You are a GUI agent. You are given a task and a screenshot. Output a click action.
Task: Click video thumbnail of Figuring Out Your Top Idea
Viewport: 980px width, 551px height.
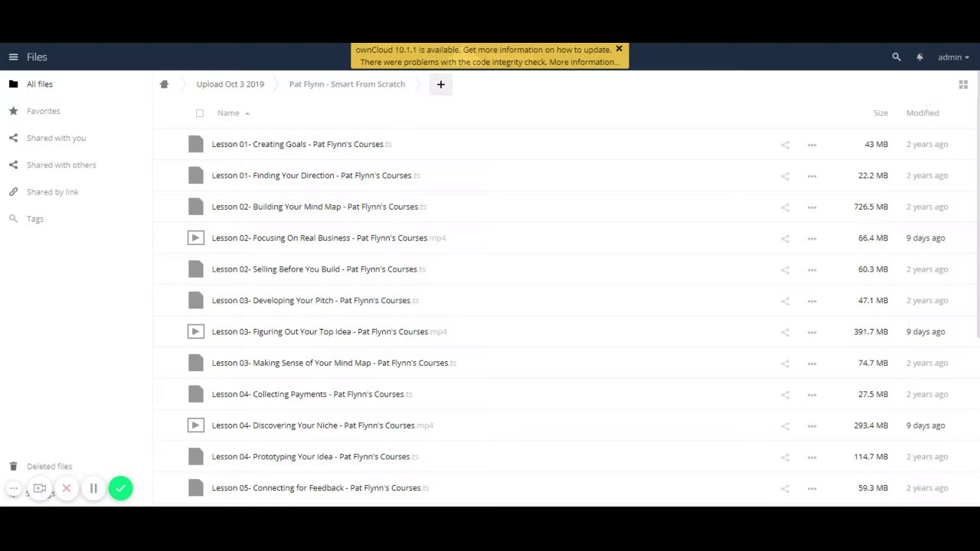pyautogui.click(x=196, y=331)
